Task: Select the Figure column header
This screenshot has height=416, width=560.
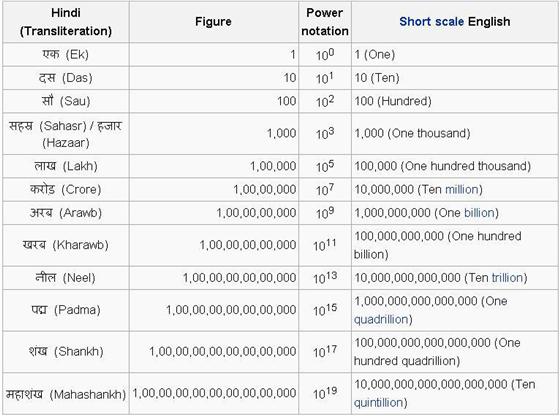Action: tap(214, 22)
